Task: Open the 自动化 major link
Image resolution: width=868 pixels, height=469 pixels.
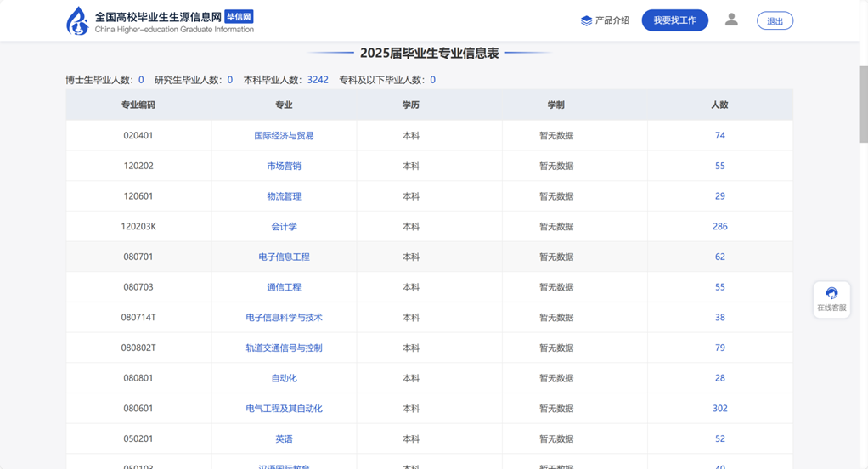Action: click(x=284, y=378)
